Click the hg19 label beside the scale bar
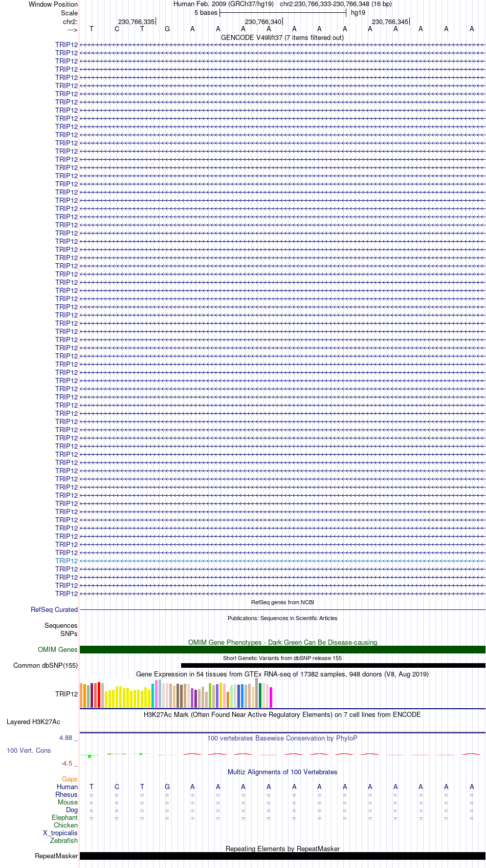The height and width of the screenshot is (868, 486). point(358,13)
